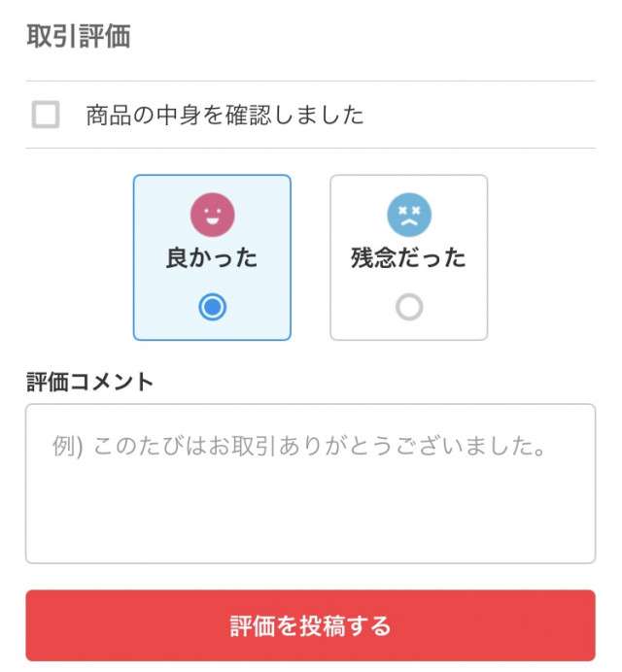Tick the empty gray checkbox square

(46, 115)
